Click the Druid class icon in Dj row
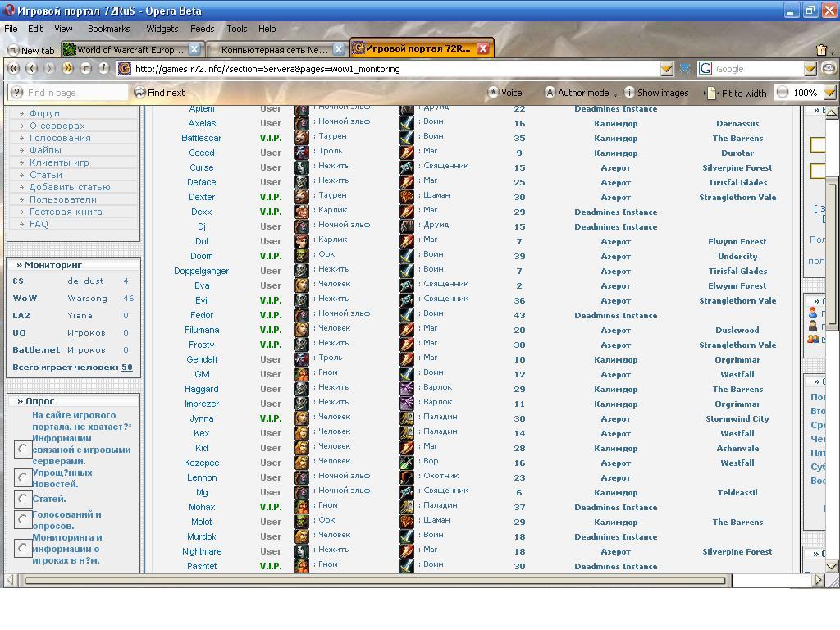The height and width of the screenshot is (630, 840). [407, 226]
